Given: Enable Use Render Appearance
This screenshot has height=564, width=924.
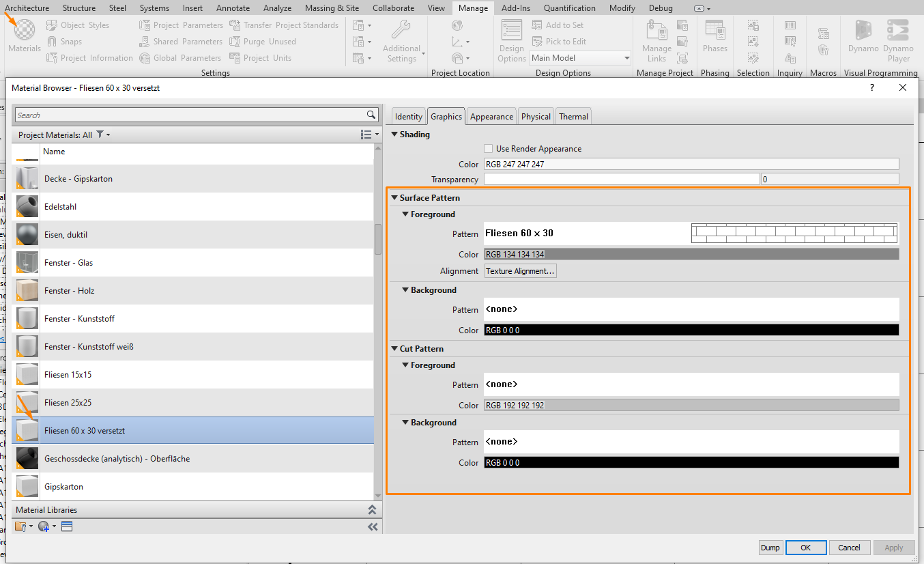Looking at the screenshot, I should [x=488, y=148].
